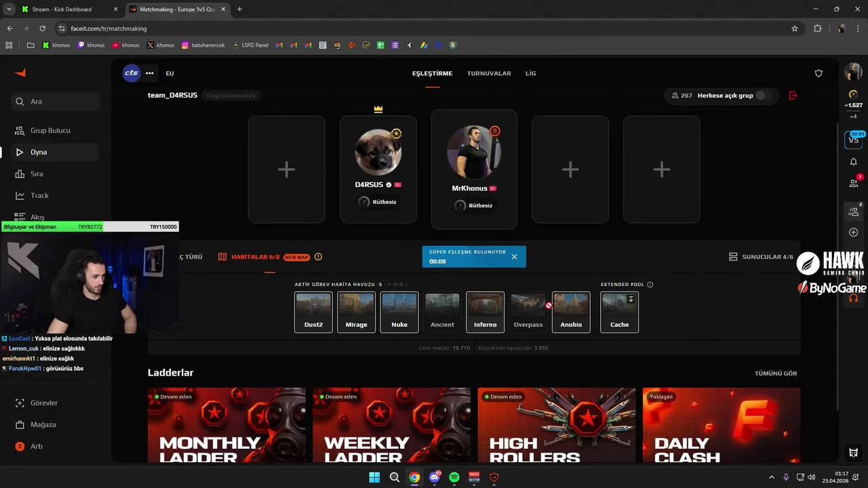
Task: Open Spotify from the taskbar
Action: click(454, 477)
